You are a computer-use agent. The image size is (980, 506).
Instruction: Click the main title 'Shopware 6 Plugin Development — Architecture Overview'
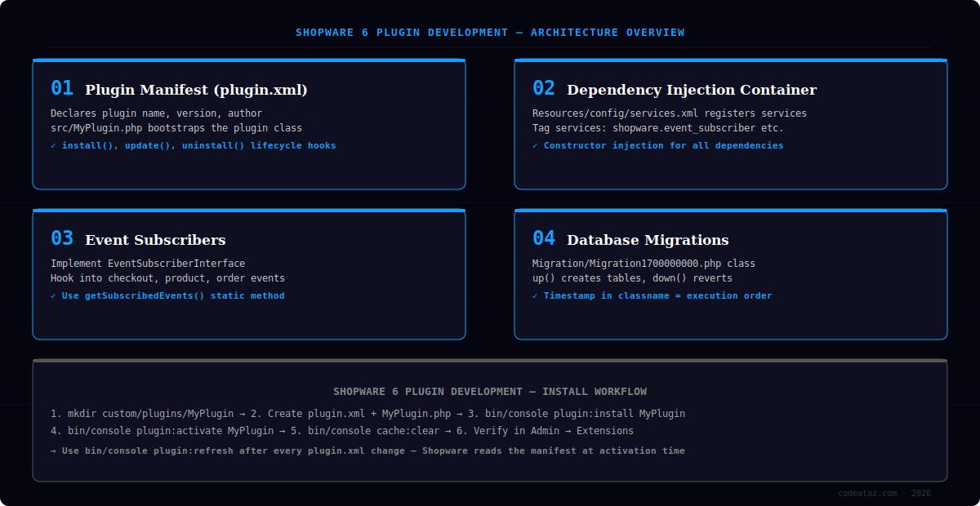(490, 33)
